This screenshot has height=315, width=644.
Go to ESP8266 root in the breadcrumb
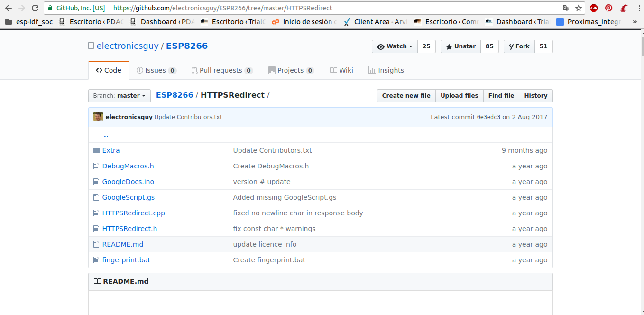pyautogui.click(x=175, y=95)
